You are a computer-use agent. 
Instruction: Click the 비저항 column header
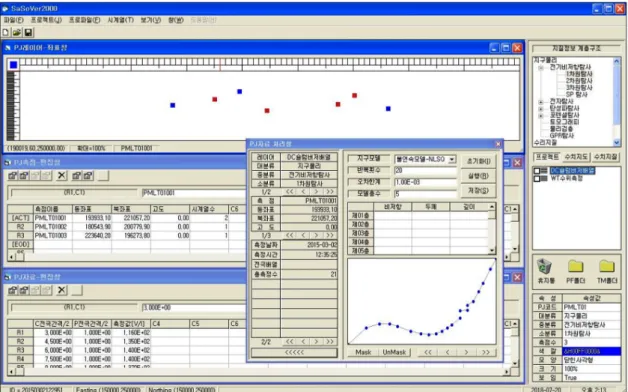click(392, 207)
